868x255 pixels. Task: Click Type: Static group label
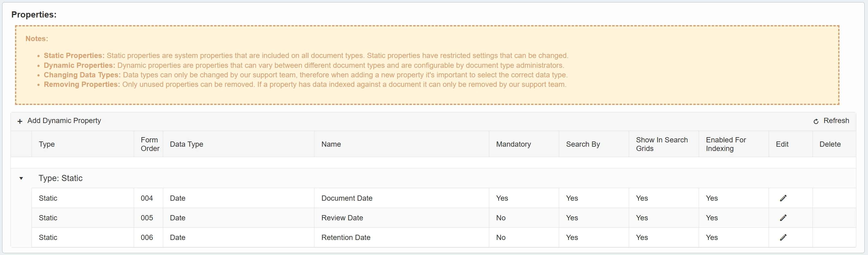60,178
